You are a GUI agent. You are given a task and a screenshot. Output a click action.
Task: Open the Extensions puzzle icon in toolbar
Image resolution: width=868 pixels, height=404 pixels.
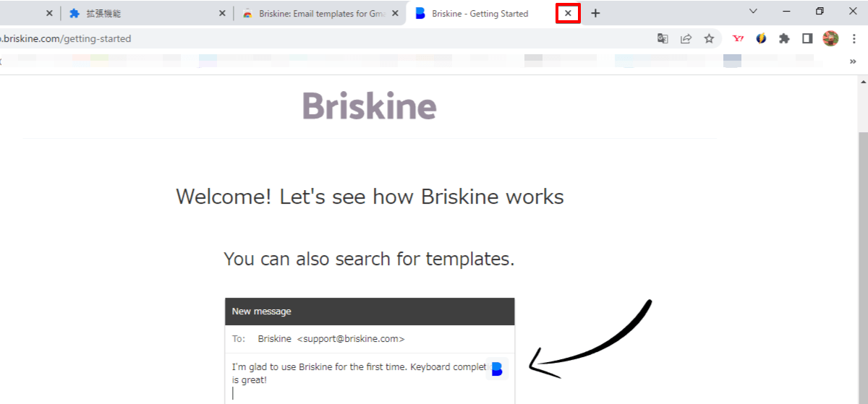784,39
